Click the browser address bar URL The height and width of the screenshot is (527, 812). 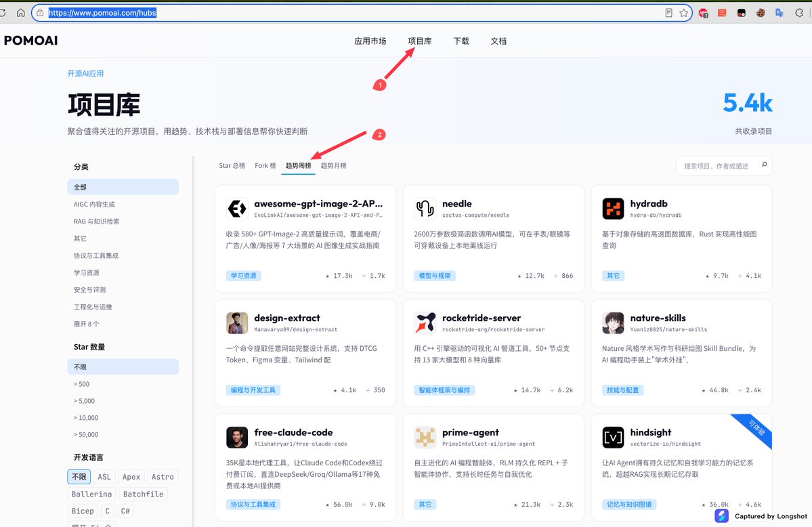pos(102,13)
